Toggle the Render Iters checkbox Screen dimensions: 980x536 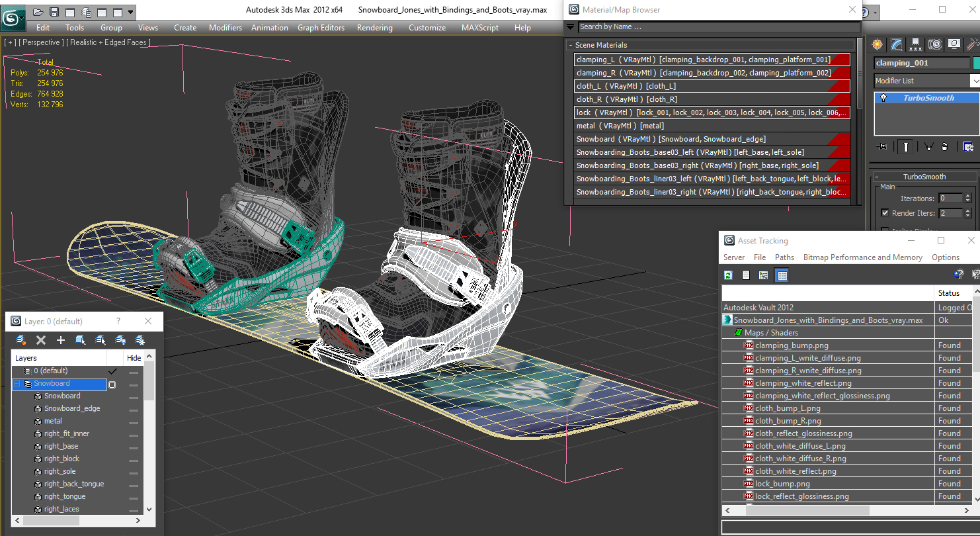[885, 213]
